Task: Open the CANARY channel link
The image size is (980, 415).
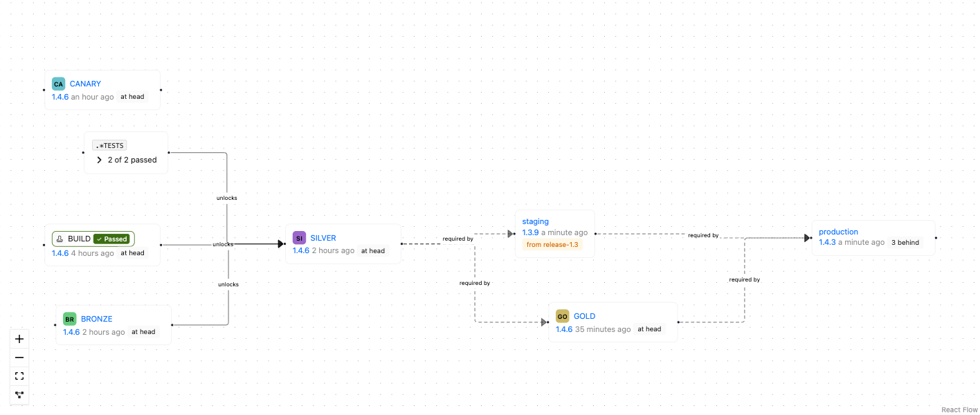Action: pyautogui.click(x=85, y=84)
